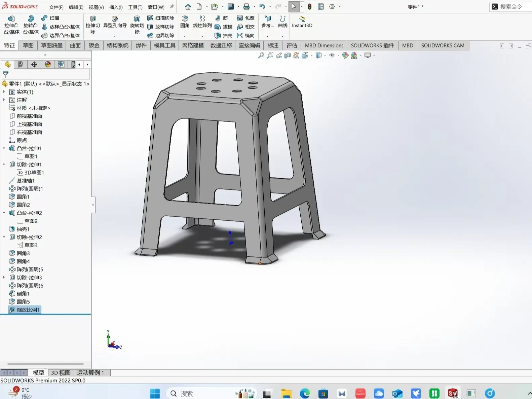
Task: Expand the 实体(1) folder
Action: (4, 92)
